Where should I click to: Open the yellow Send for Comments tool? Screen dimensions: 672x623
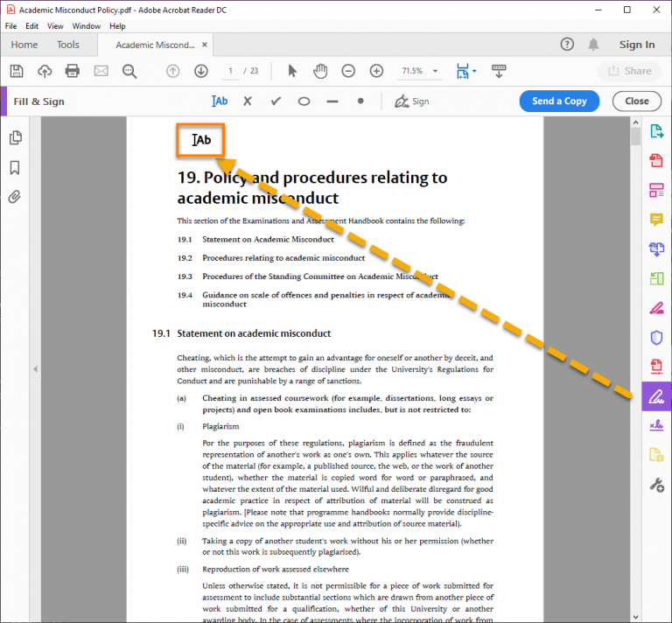coord(656,455)
